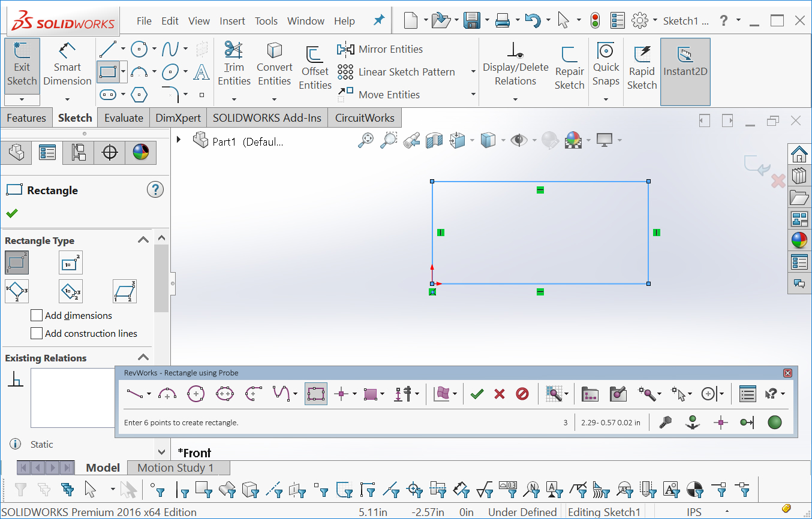Viewport: 812px width, 519px height.
Task: Collapse the Rectangle Type section
Action: click(x=143, y=240)
